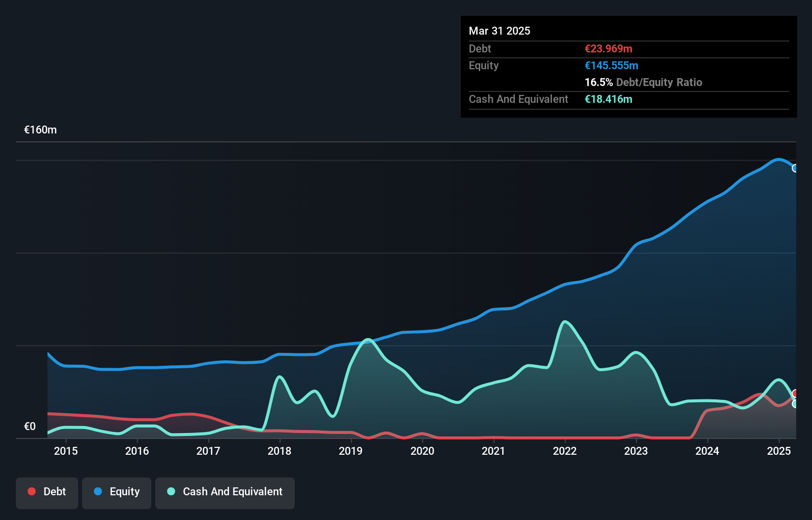The image size is (812, 520).
Task: Click the 2025 x-axis label
Action: click(778, 451)
